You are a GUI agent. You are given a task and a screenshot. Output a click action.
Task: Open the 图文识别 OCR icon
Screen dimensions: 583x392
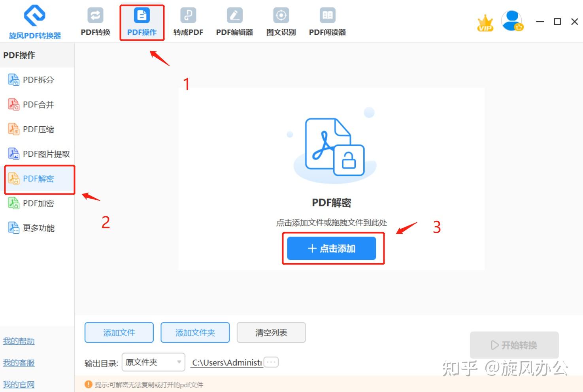point(281,15)
